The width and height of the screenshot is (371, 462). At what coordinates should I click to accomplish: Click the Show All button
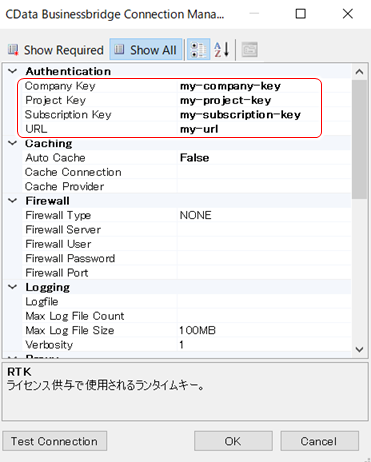pos(146,50)
